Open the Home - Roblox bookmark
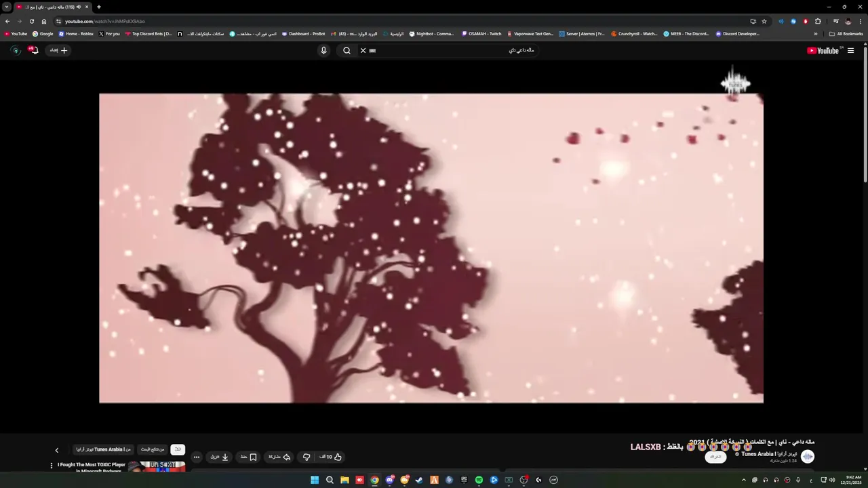Image resolution: width=868 pixels, height=488 pixels. [x=76, y=33]
